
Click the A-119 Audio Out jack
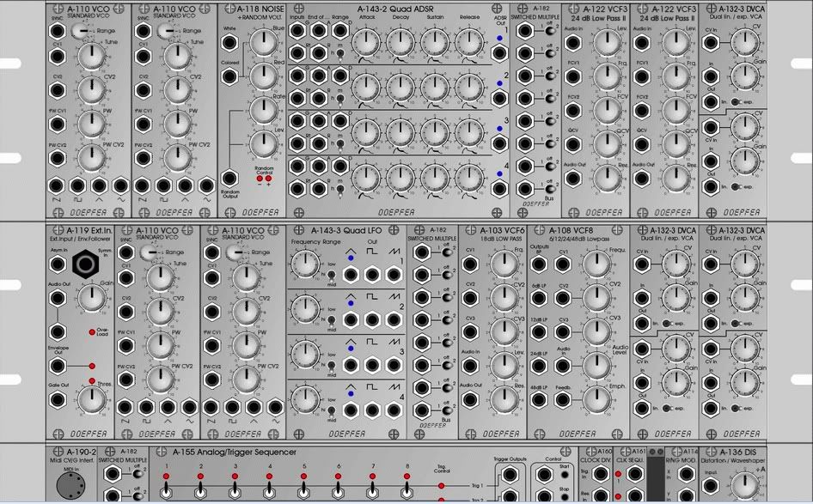click(x=57, y=298)
